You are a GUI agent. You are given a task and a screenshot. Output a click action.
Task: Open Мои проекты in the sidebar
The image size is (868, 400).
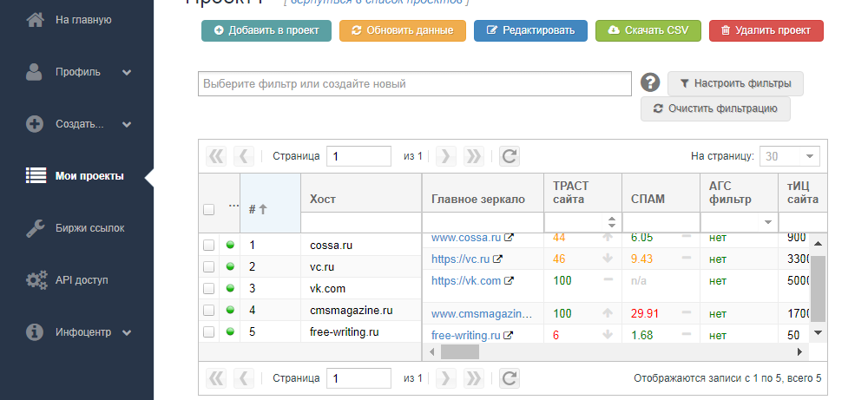pyautogui.click(x=89, y=176)
